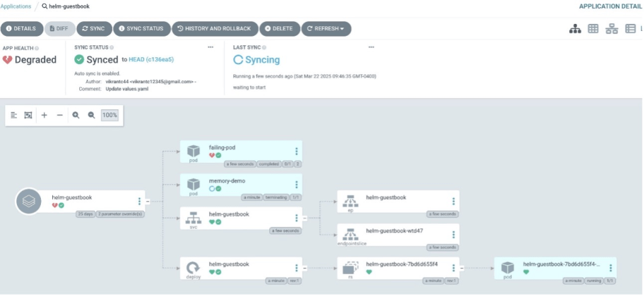The height and width of the screenshot is (296, 644).
Task: Open kebab menu of memory-demo pod
Action: pos(296,185)
